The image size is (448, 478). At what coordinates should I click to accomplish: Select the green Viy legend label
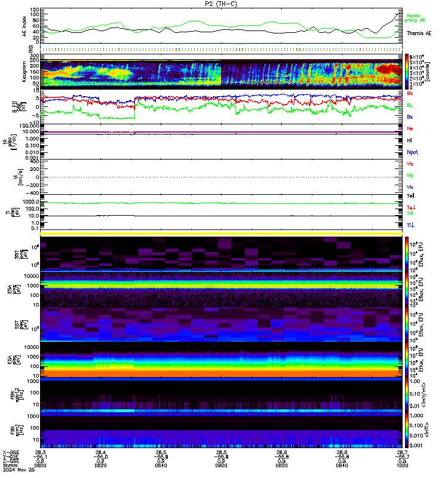tap(410, 176)
